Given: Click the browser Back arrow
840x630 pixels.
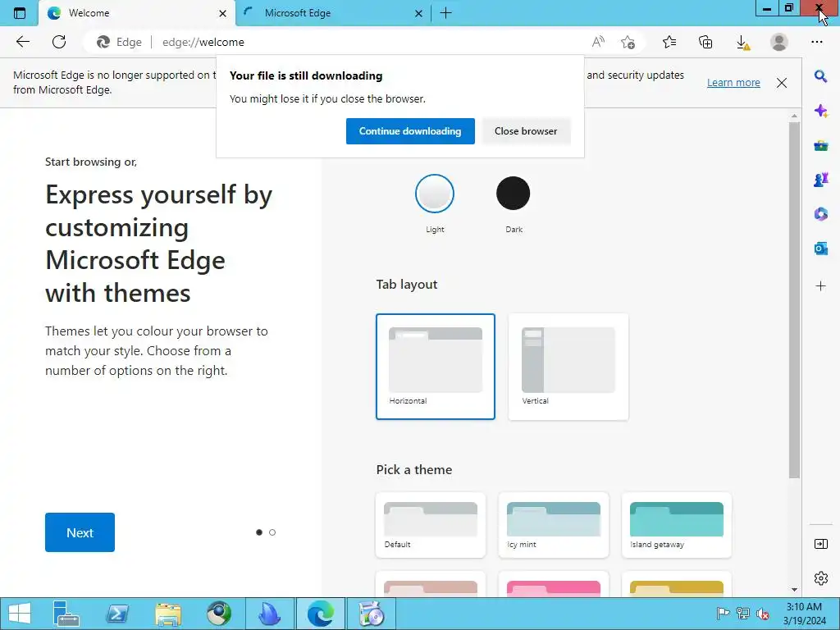Looking at the screenshot, I should click(x=22, y=42).
